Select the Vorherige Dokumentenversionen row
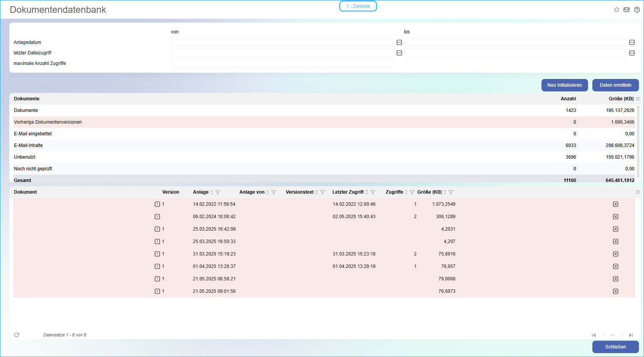The image size is (644, 357). coord(48,122)
